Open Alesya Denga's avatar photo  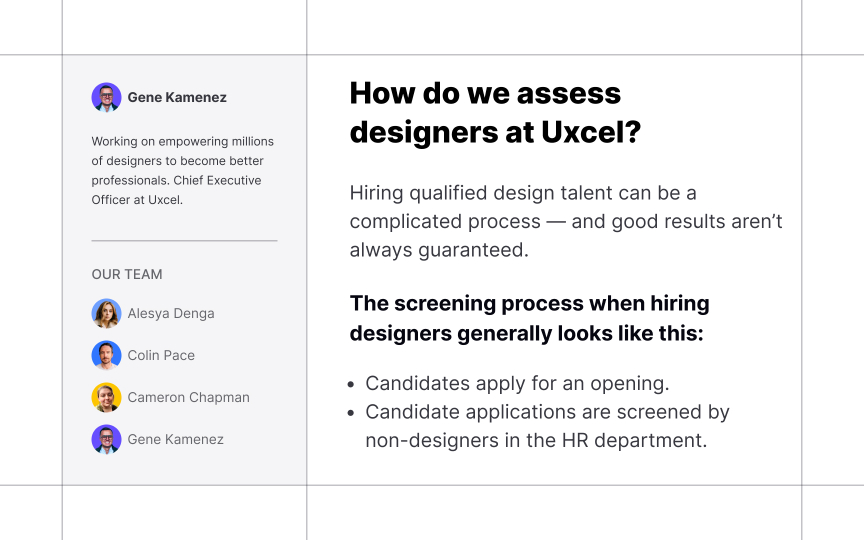[106, 314]
